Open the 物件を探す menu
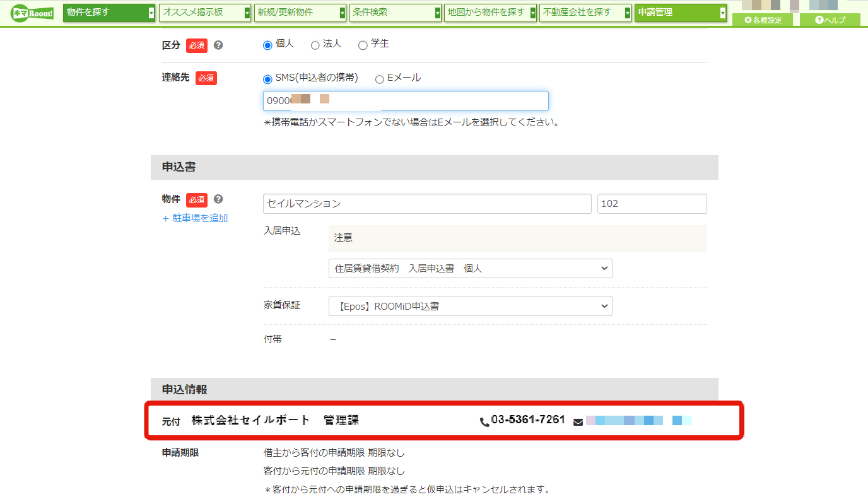Screen dimensions: 868x504 pyautogui.click(x=110, y=13)
